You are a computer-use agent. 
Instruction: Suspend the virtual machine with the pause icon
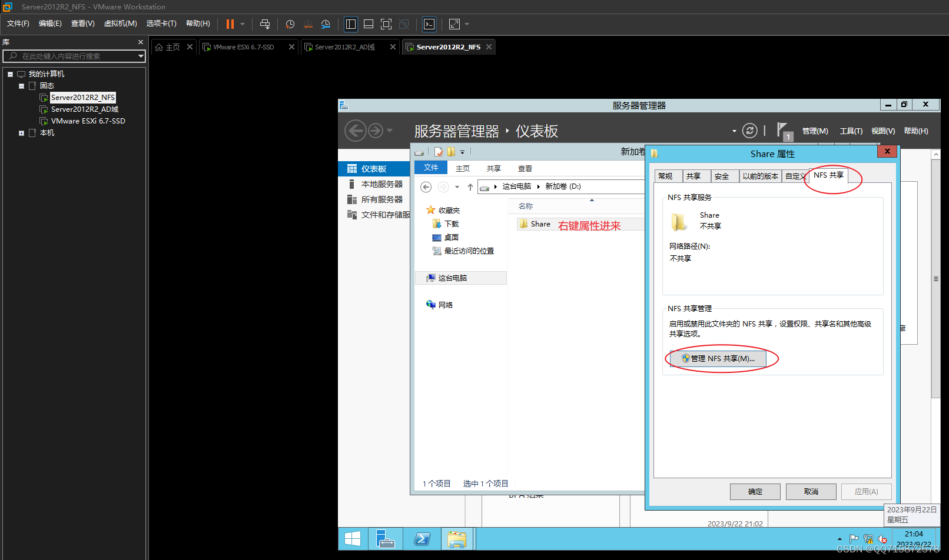(230, 24)
